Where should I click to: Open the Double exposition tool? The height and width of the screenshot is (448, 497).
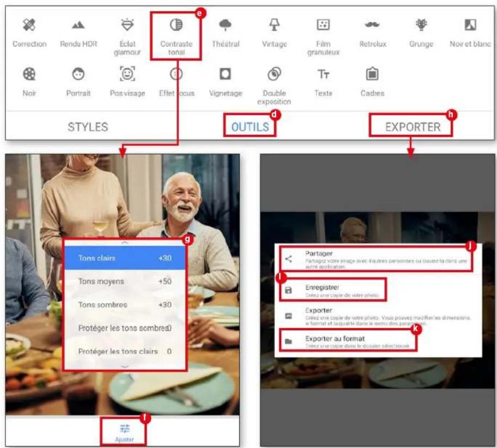tap(274, 86)
